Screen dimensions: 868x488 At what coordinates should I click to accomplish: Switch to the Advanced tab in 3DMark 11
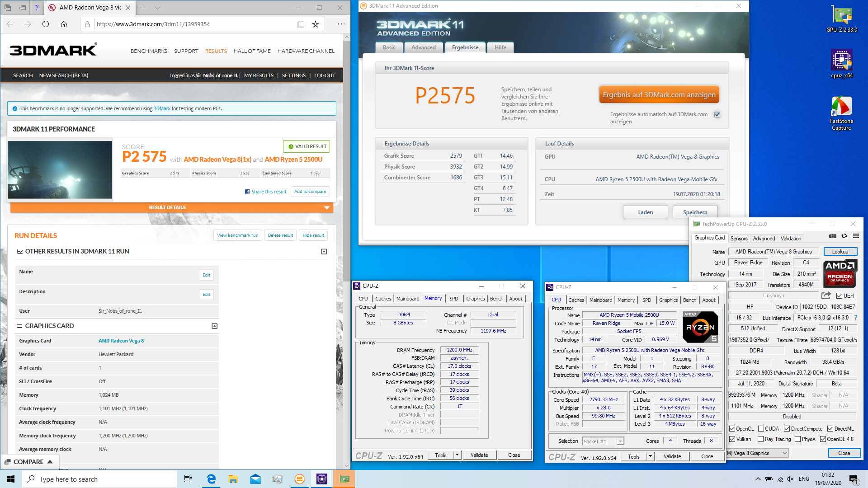click(424, 47)
